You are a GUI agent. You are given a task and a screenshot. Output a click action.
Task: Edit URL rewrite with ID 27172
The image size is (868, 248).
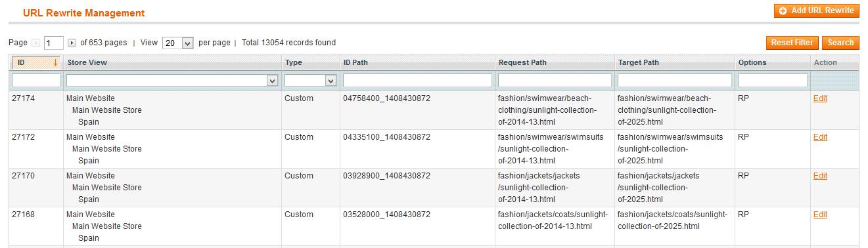coord(820,137)
